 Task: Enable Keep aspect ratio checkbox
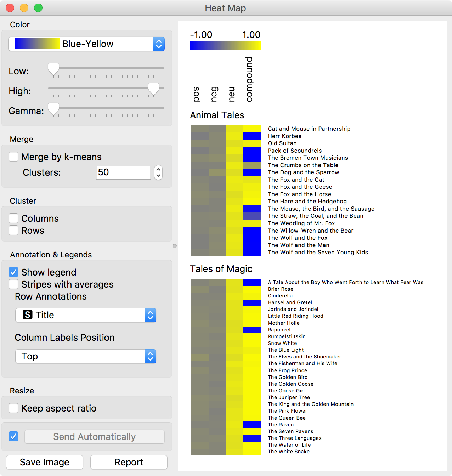pyautogui.click(x=13, y=408)
